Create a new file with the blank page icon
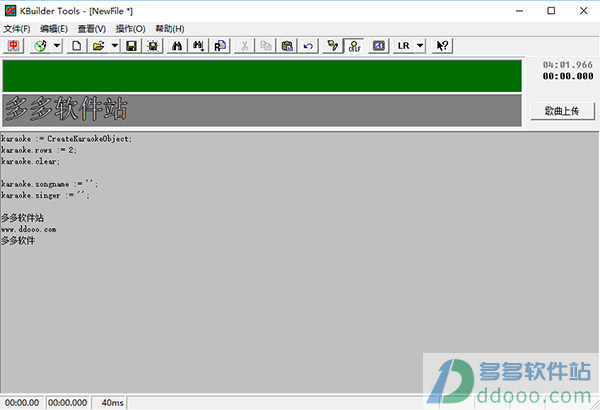Screen dimensions: 600x410 click(77, 46)
